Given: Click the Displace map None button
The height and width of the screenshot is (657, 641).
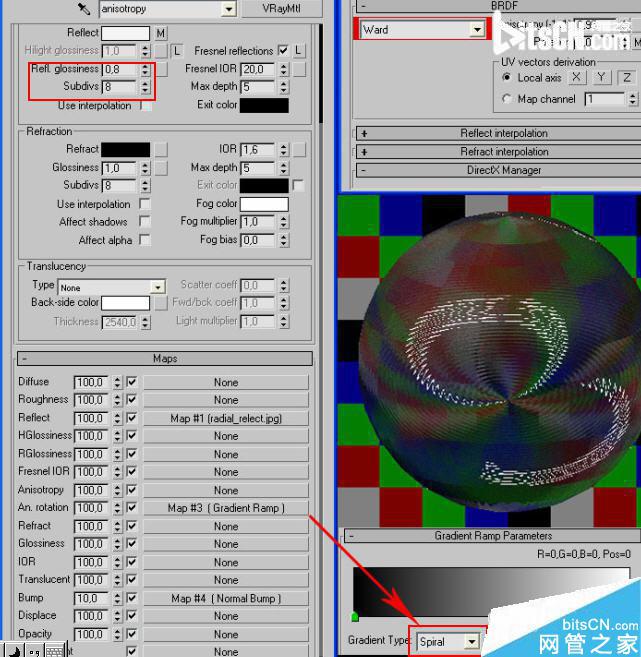Looking at the screenshot, I should click(226, 616).
